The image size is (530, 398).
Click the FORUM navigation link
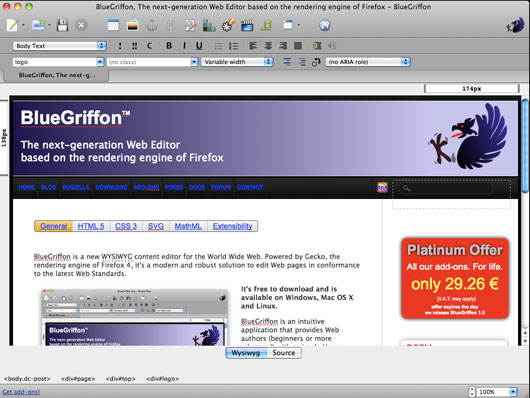pos(221,187)
